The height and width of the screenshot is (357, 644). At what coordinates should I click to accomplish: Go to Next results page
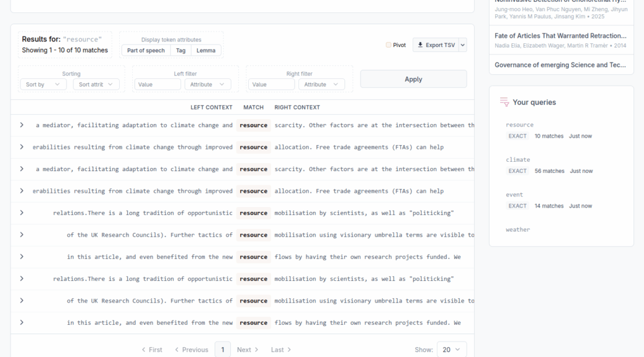248,350
